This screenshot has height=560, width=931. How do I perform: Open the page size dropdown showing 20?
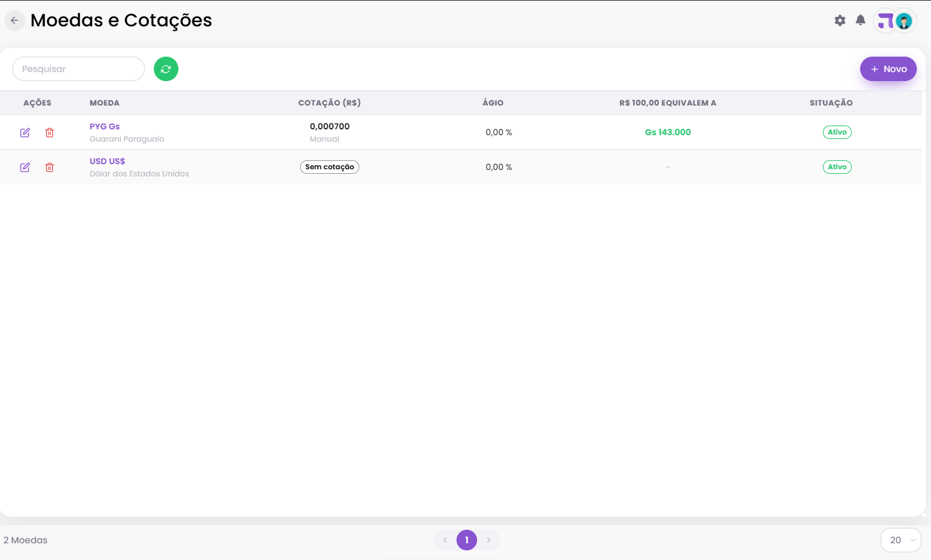tap(901, 540)
